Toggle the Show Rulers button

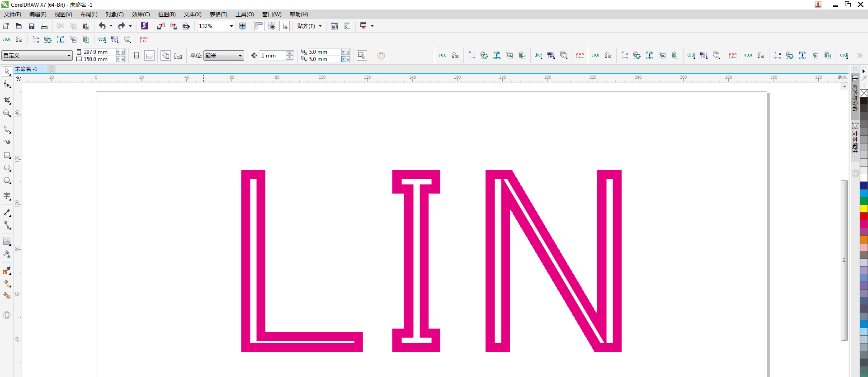[259, 26]
